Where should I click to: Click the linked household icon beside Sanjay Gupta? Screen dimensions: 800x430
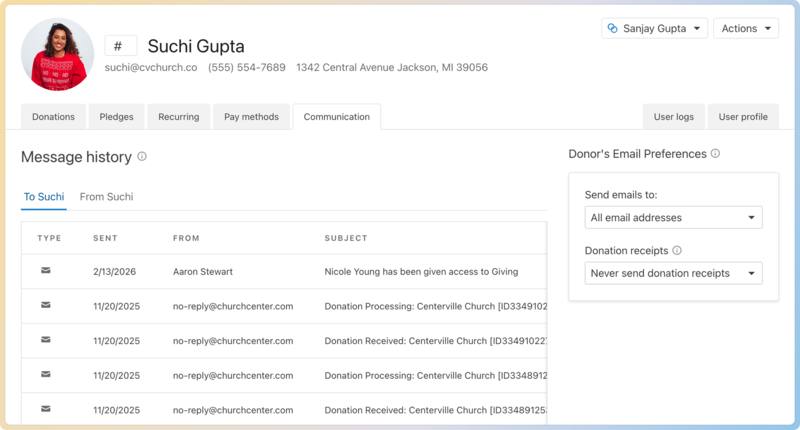(x=613, y=29)
